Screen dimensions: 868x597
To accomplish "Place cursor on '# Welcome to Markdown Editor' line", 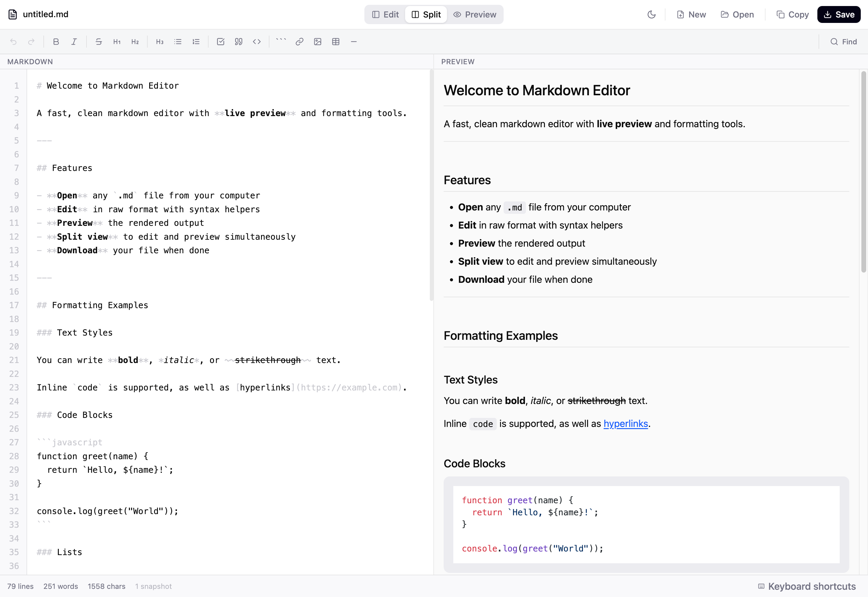I will (x=108, y=86).
